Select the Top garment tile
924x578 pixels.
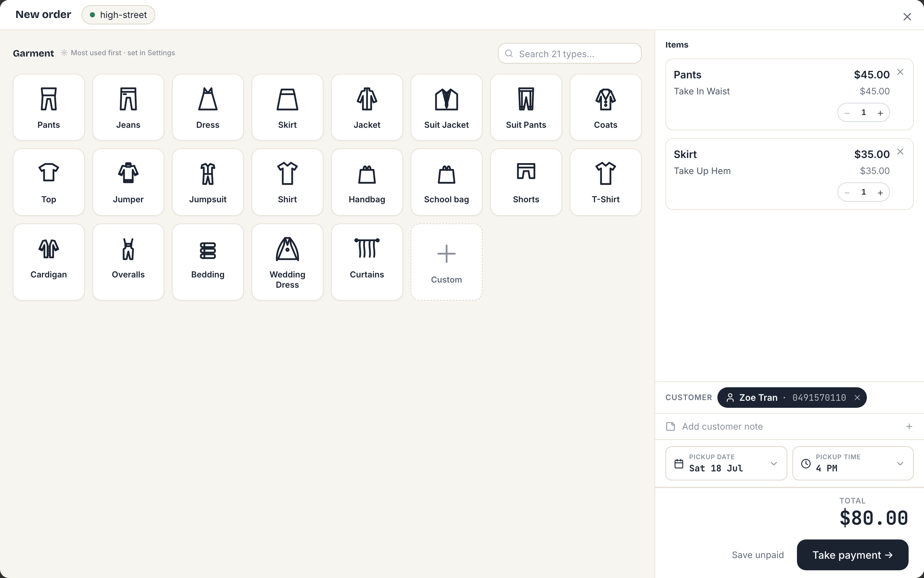pyautogui.click(x=48, y=182)
